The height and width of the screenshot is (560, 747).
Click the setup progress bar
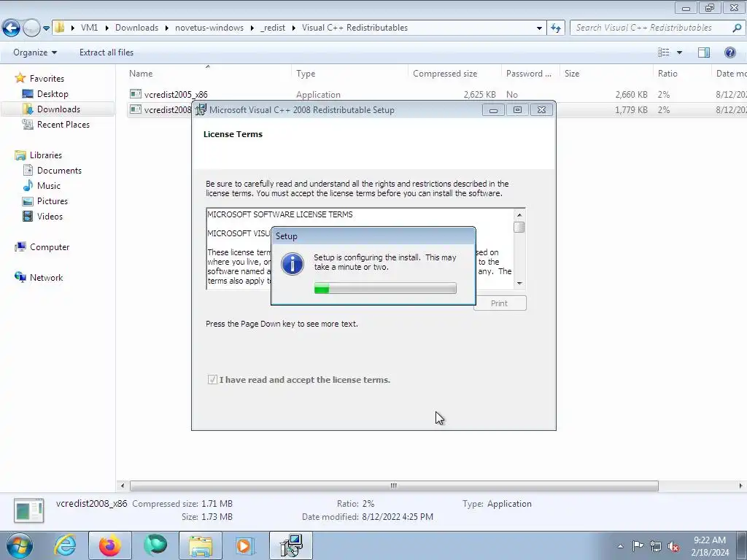[x=385, y=288]
